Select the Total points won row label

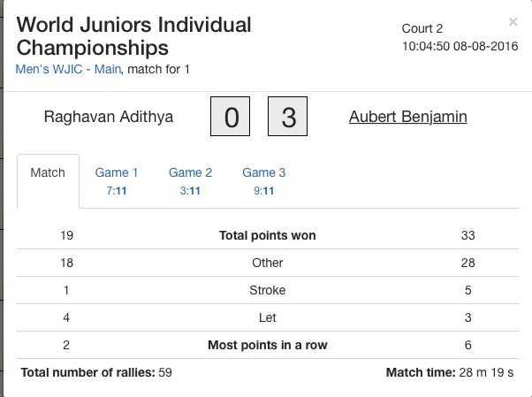pyautogui.click(x=267, y=235)
